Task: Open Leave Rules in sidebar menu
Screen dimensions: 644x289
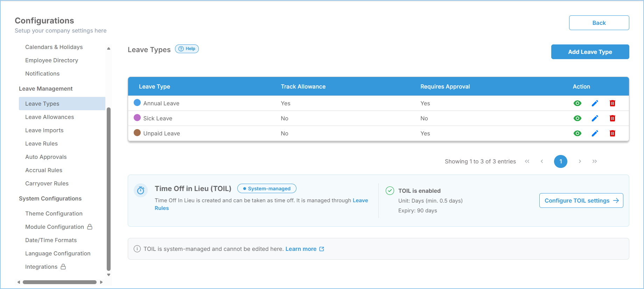Action: [x=41, y=143]
